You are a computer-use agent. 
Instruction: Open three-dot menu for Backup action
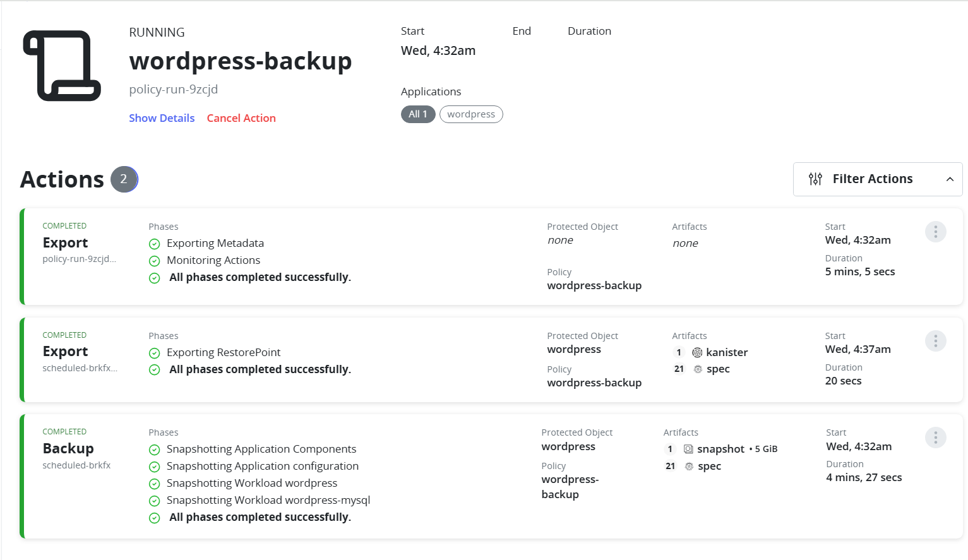pyautogui.click(x=935, y=438)
